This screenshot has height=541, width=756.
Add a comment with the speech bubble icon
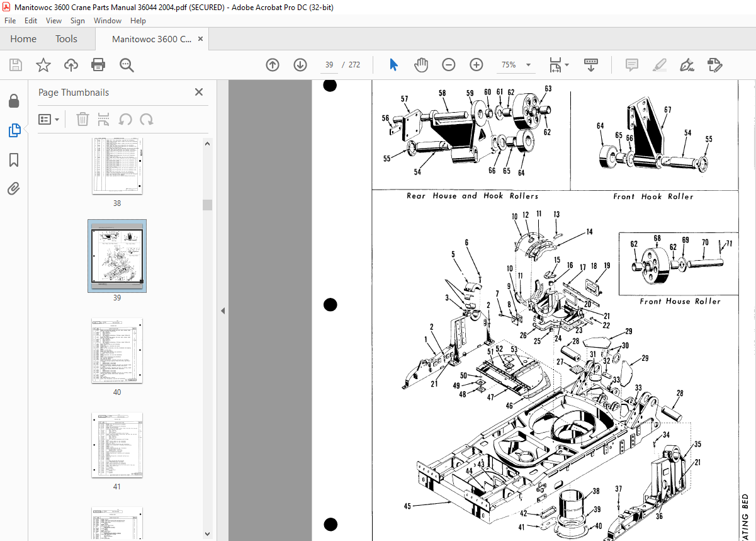point(632,65)
